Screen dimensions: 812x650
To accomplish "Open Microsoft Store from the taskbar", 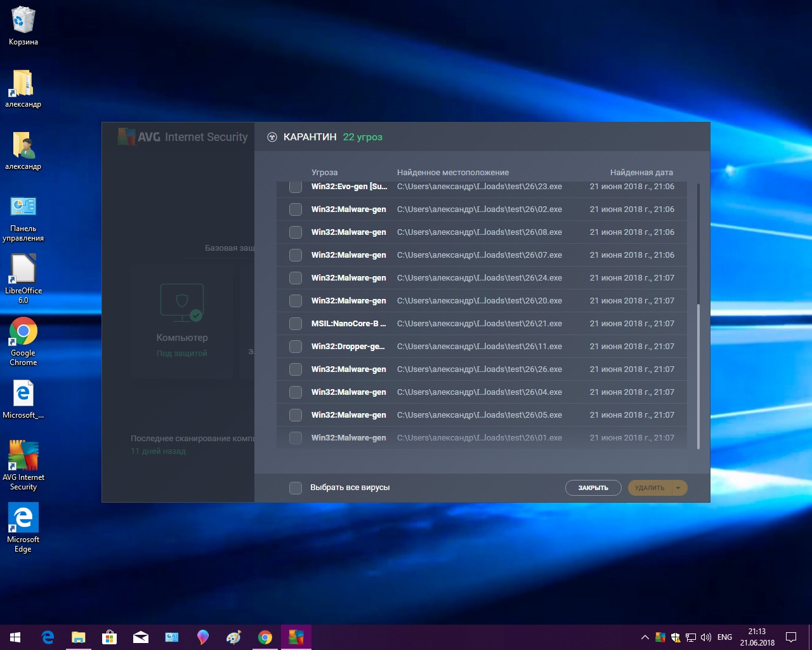I will (109, 637).
